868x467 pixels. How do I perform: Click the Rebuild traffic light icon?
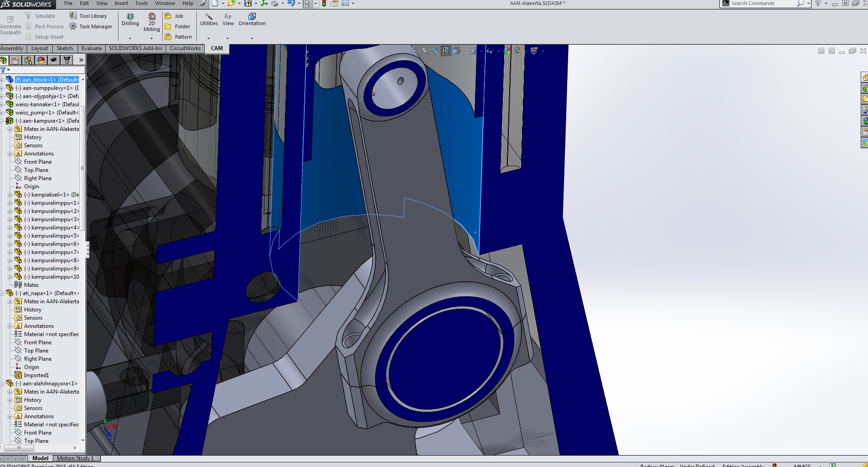pos(324,3)
